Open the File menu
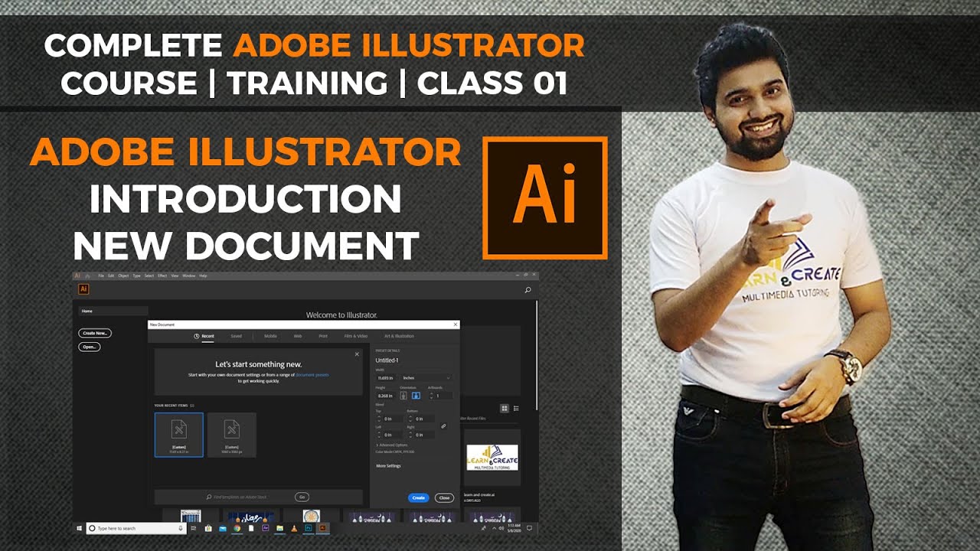 click(x=101, y=275)
